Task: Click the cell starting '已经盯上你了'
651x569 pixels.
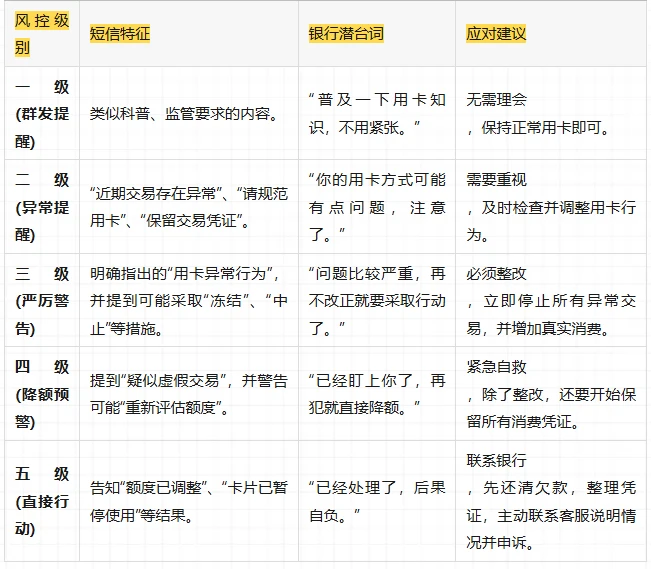Action: (x=377, y=394)
